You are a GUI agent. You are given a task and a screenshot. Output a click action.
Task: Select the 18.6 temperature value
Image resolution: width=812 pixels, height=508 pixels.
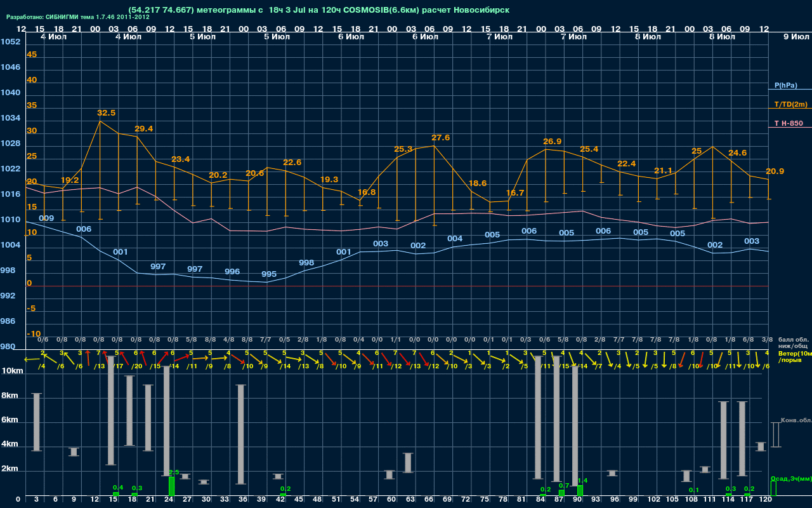[478, 184]
